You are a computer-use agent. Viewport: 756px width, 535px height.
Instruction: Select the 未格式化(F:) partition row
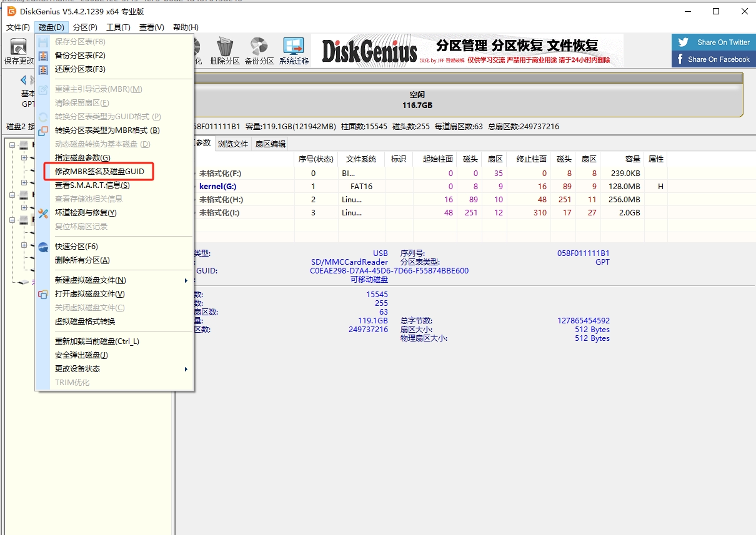[431, 174]
